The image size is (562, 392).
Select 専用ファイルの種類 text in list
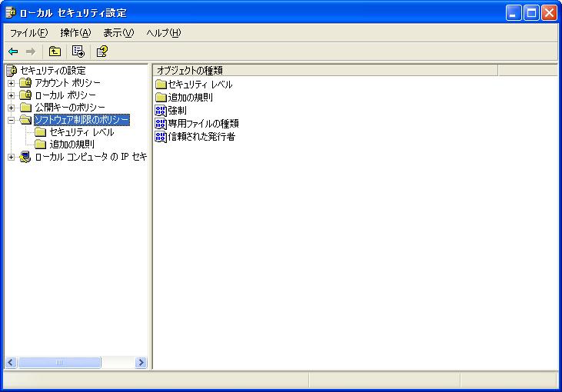coord(203,124)
